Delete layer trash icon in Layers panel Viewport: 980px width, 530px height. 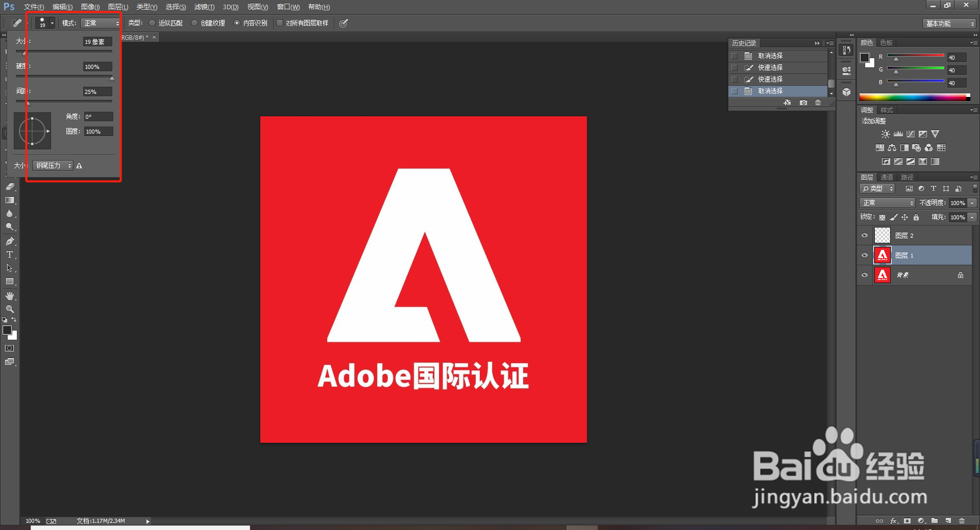962,521
